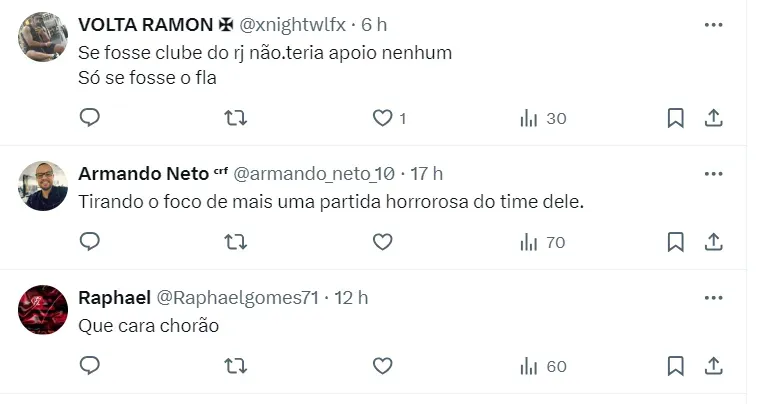Click Raphael's profile avatar

(43, 310)
